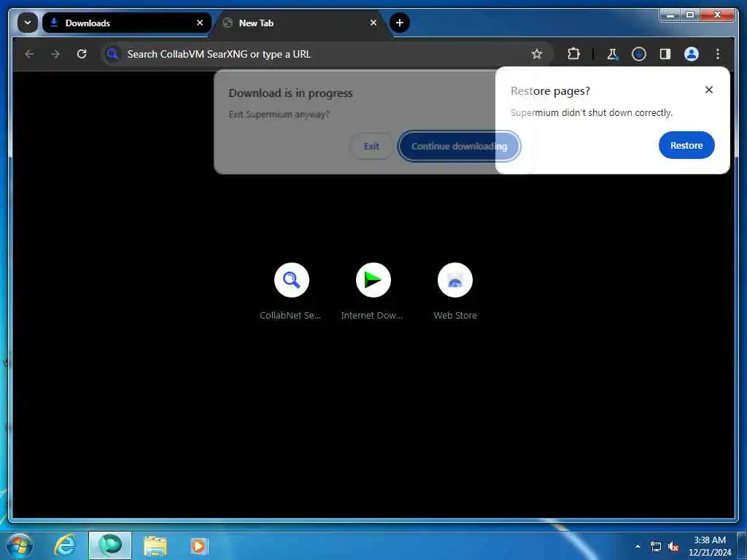Screen dimensions: 747x560
Task: Switch to the Downloads tab
Action: (126, 23)
